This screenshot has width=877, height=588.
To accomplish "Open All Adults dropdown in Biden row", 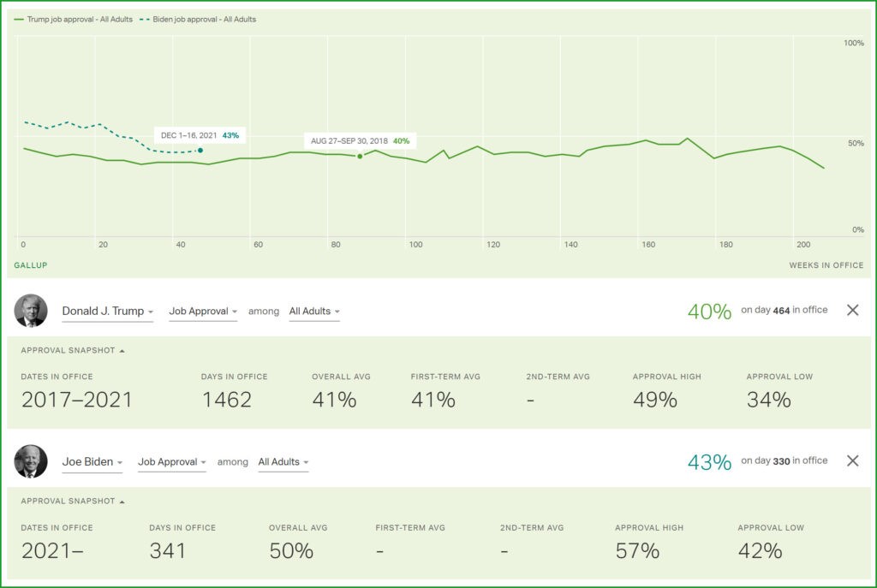I will tap(283, 462).
